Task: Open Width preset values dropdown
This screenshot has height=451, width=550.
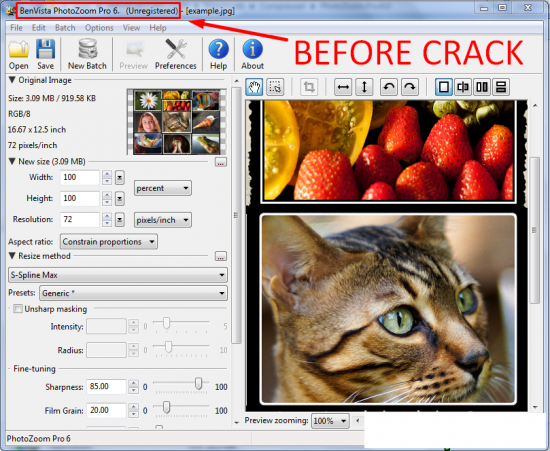Action: pos(120,178)
